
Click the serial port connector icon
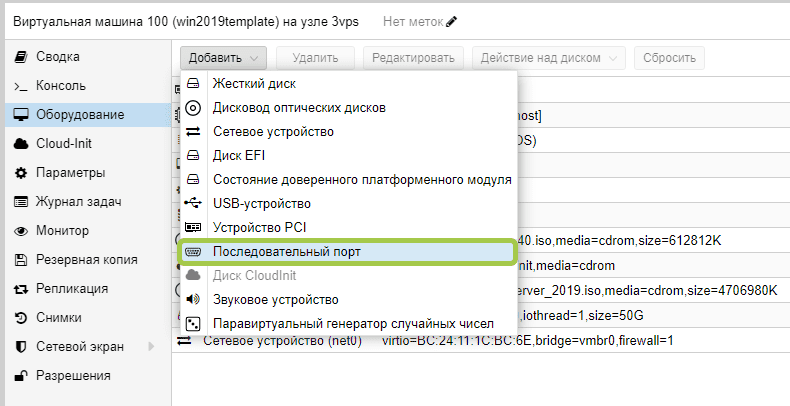(x=193, y=251)
